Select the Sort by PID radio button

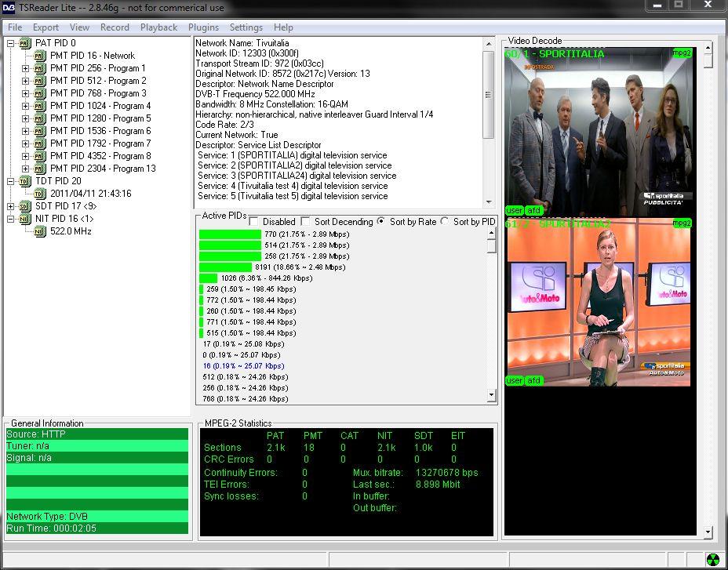pos(445,222)
